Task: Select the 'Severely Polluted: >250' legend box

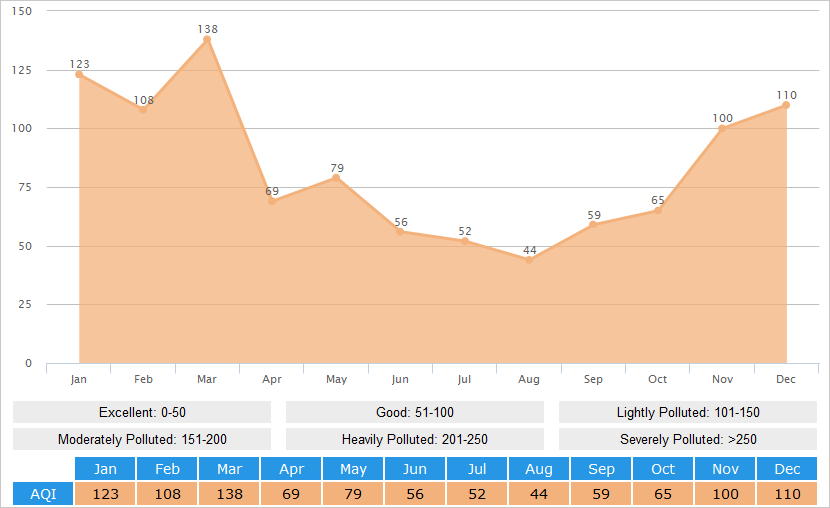Action: tap(688, 439)
